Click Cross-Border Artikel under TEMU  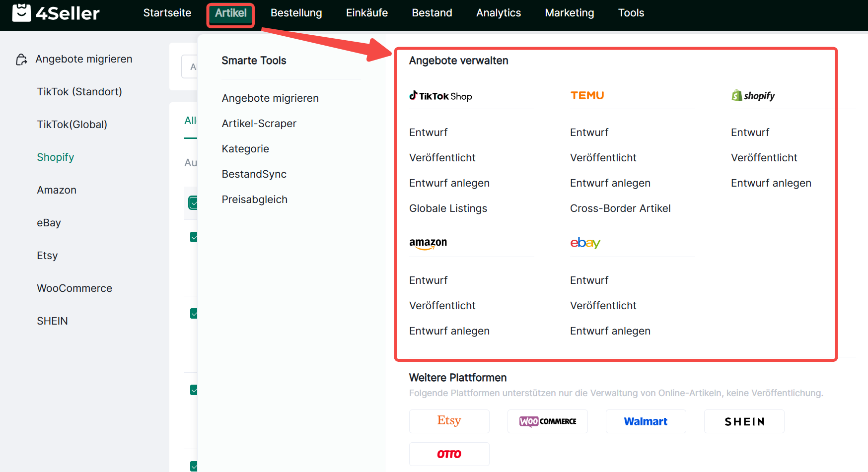[620, 208]
